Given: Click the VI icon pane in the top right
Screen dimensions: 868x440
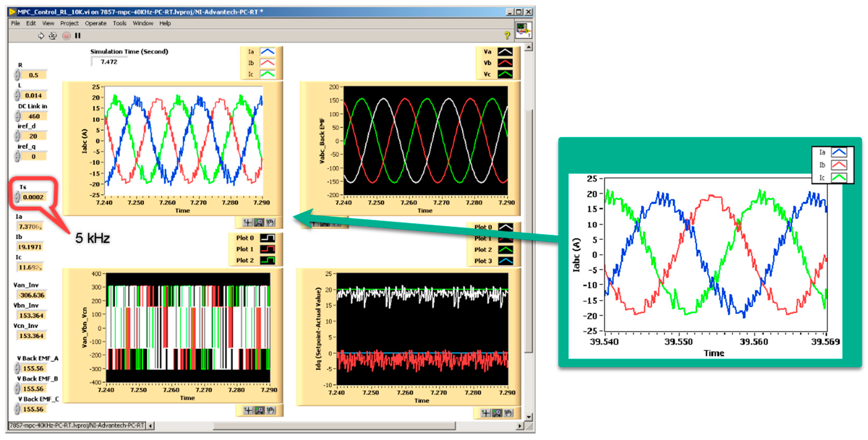Looking at the screenshot, I should click(x=524, y=30).
